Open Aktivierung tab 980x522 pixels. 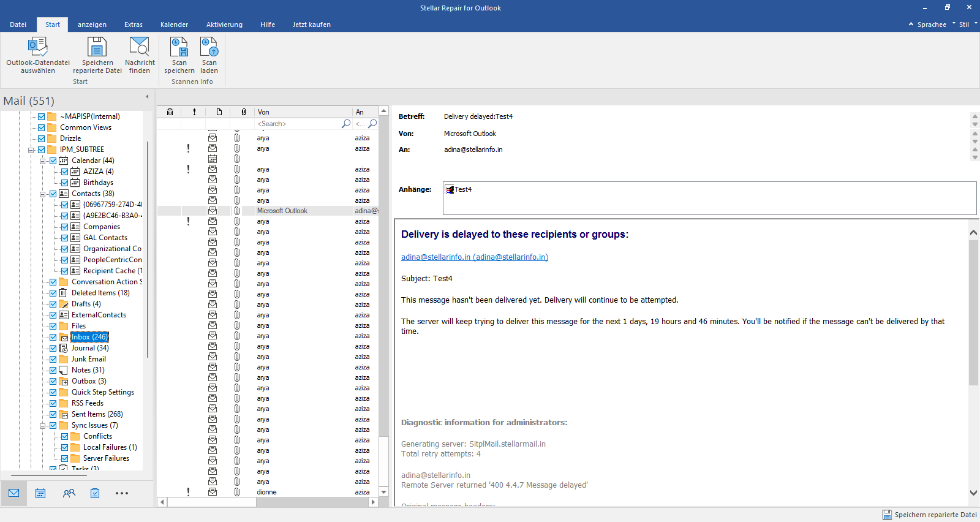(x=224, y=25)
